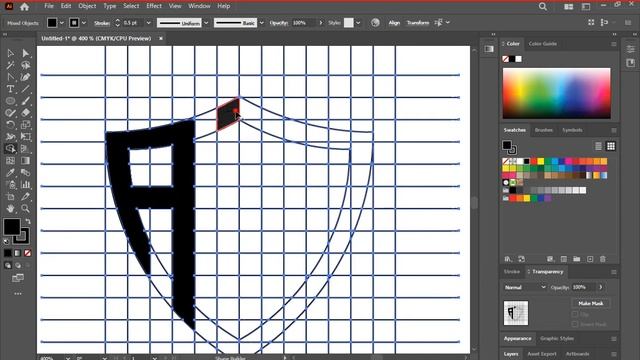Select the Hand tool
The width and height of the screenshot is (640, 360).
(x=11, y=209)
